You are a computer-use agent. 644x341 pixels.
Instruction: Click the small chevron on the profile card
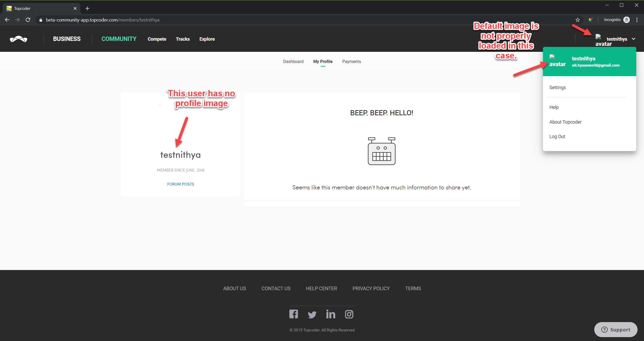160,105
